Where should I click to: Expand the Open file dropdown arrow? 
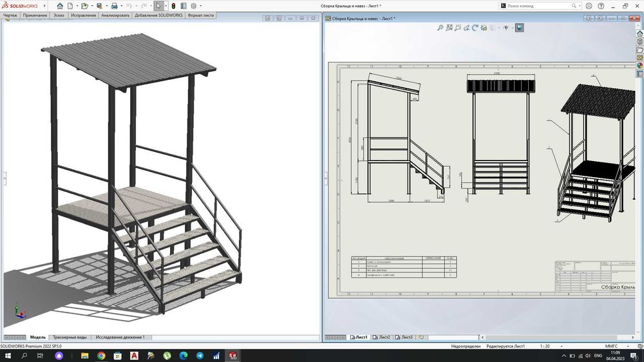click(x=91, y=6)
